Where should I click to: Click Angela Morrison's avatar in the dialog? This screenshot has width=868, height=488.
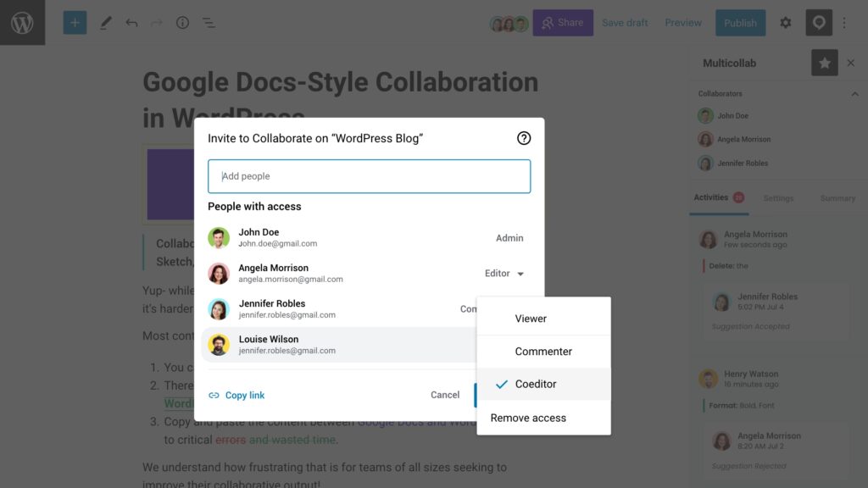point(219,274)
